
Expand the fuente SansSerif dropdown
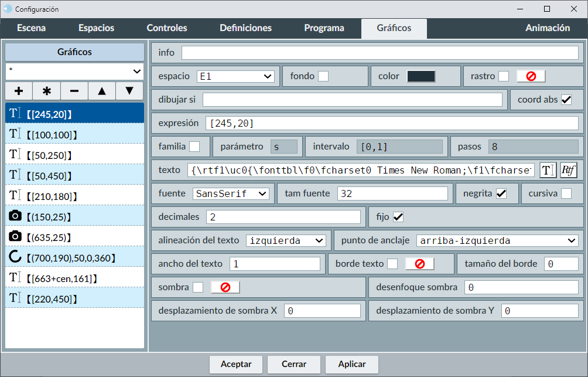[230, 193]
